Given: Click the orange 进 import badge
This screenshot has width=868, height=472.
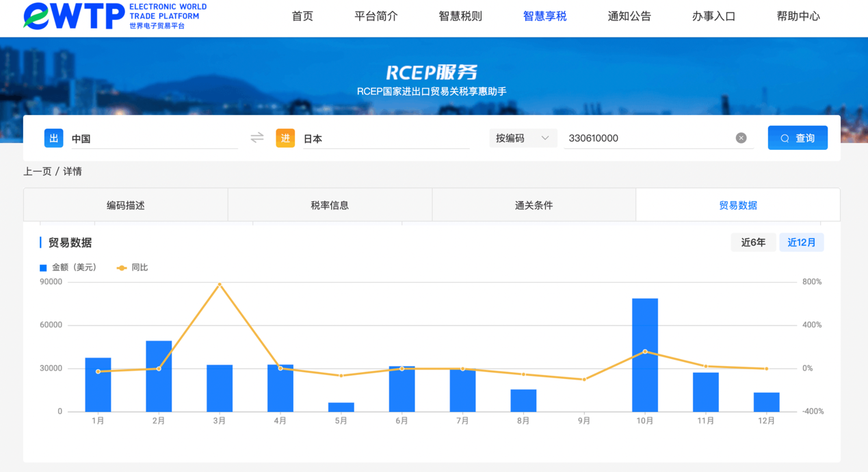Looking at the screenshot, I should 285,138.
